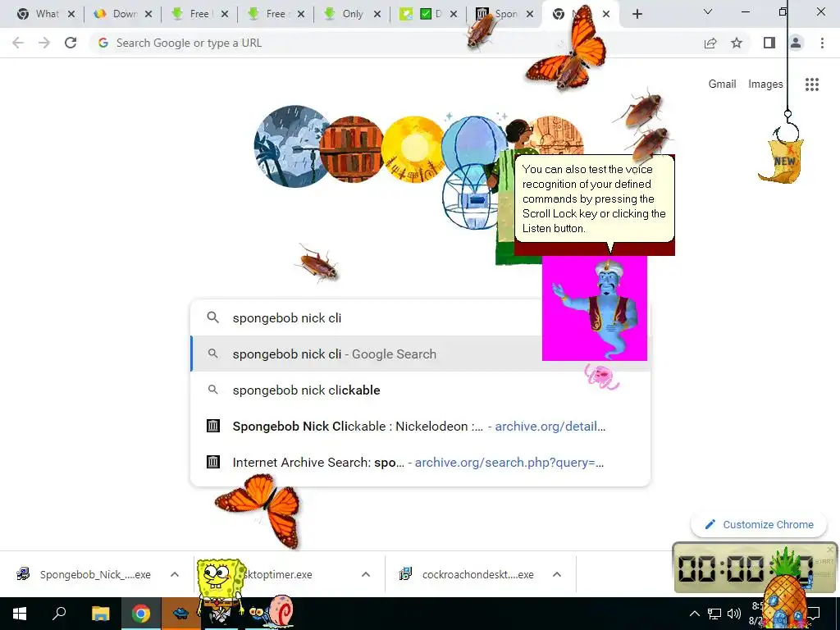Image resolution: width=840 pixels, height=630 pixels.
Task: Reload the current page
Action: tap(71, 43)
